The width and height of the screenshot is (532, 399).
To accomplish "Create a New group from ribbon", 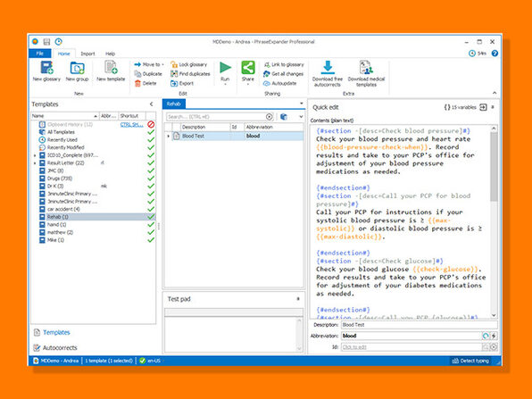I will click(x=77, y=71).
